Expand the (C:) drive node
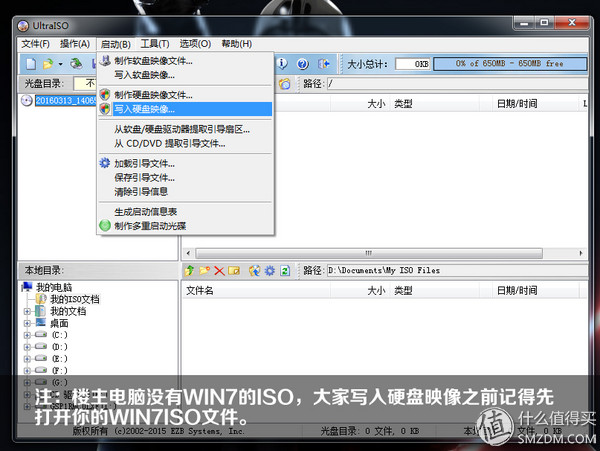 pos(27,335)
